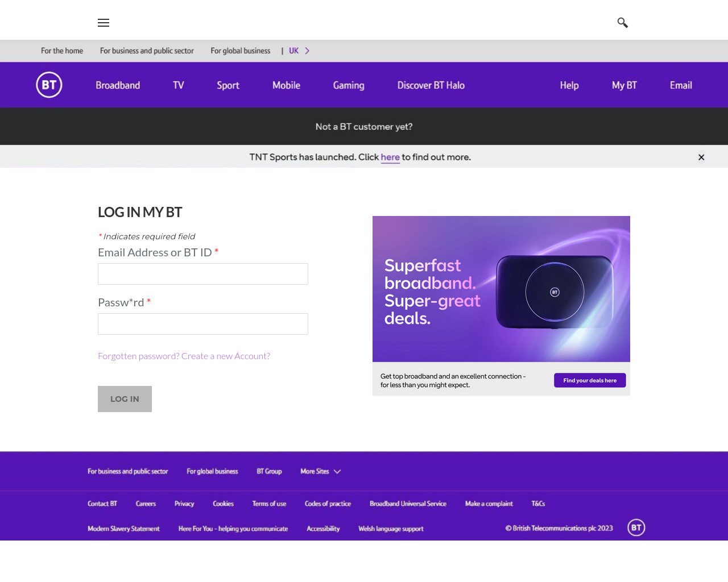This screenshot has height=582, width=728.
Task: Open the Discover BT Halo menu
Action: [431, 85]
